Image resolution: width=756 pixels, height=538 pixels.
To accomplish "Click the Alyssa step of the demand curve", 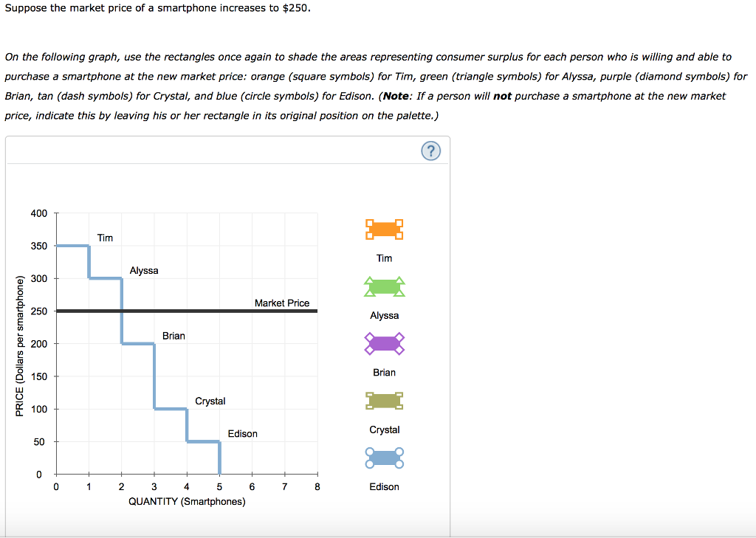I will (105, 278).
